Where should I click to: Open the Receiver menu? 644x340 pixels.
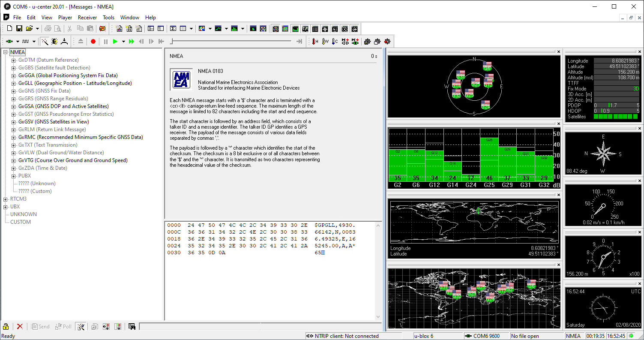[87, 18]
